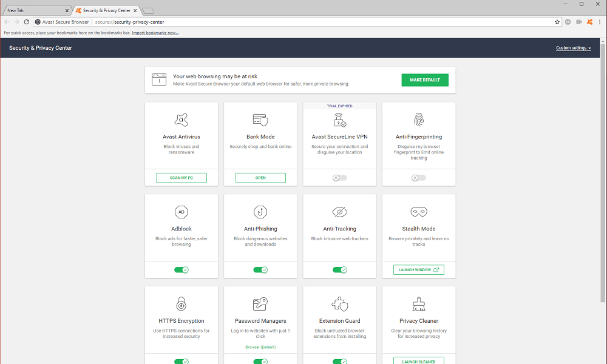Enable the Anti-Fingerprinting toggle
The image size is (607, 364).
click(419, 178)
